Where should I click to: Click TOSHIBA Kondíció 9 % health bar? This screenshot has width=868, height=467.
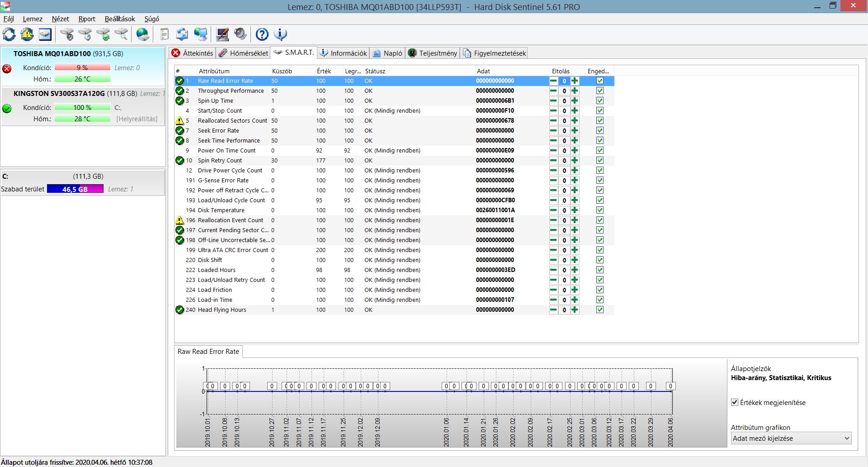tap(82, 67)
